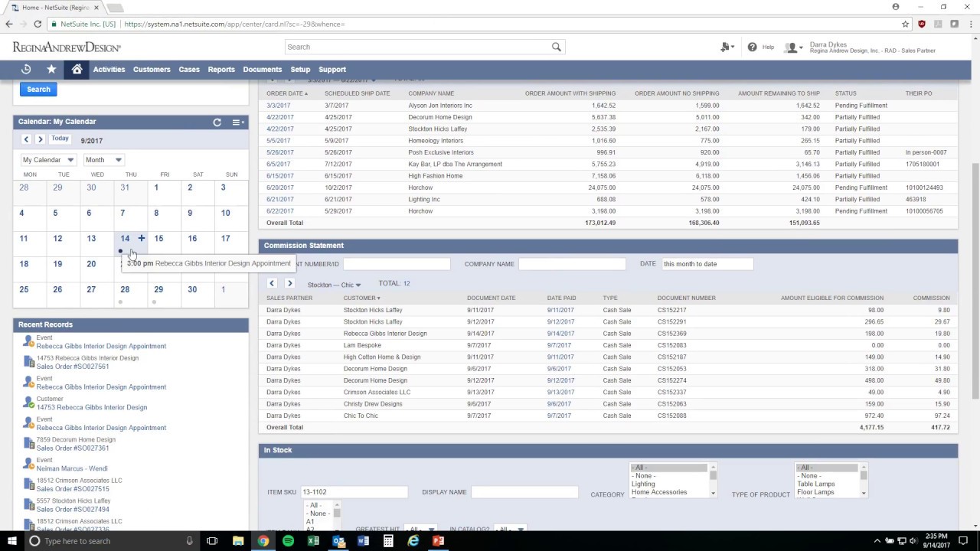This screenshot has width=980, height=551.
Task: Open Excel from the taskbar
Action: coord(313,541)
